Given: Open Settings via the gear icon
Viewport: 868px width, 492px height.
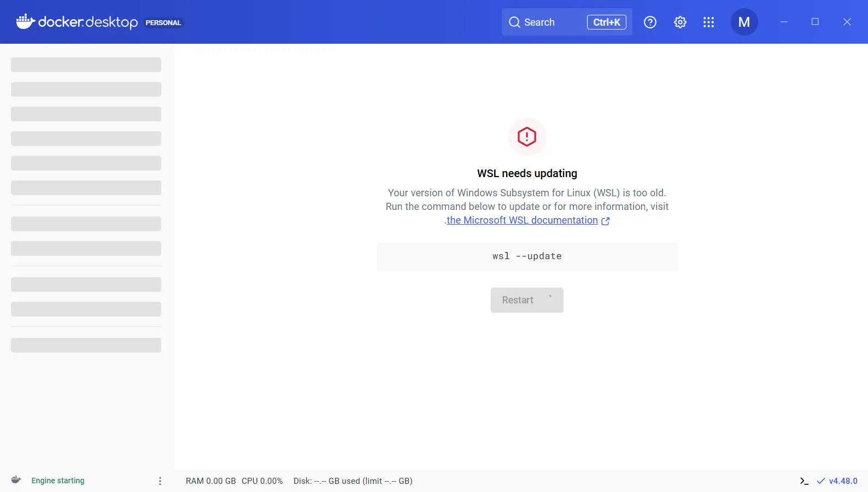Looking at the screenshot, I should pyautogui.click(x=680, y=22).
